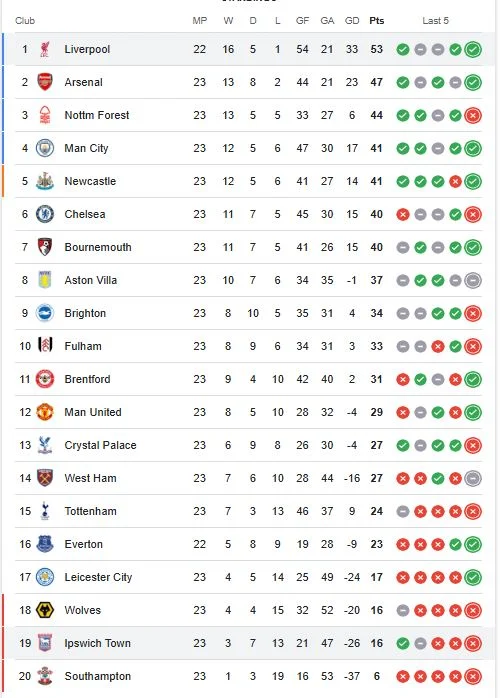Click West Ham's most recent draw indicator
This screenshot has width=500, height=698.
coord(473,478)
